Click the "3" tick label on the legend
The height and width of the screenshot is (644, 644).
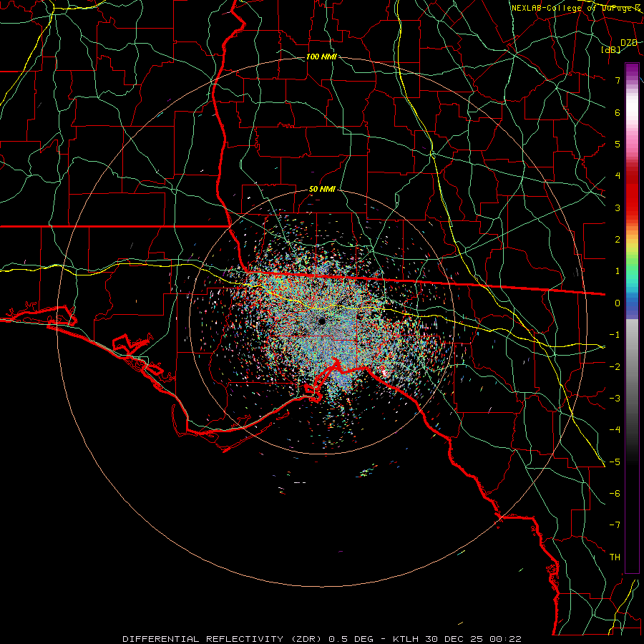click(618, 208)
